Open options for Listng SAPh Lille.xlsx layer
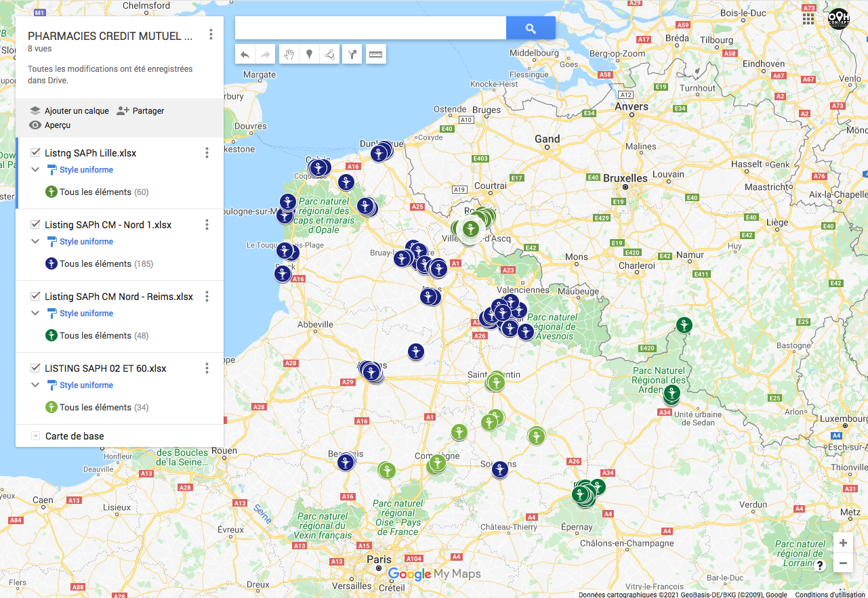 tap(207, 153)
